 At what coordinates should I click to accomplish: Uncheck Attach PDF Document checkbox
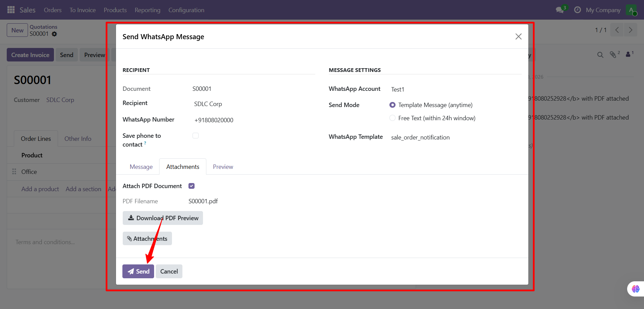(192, 186)
